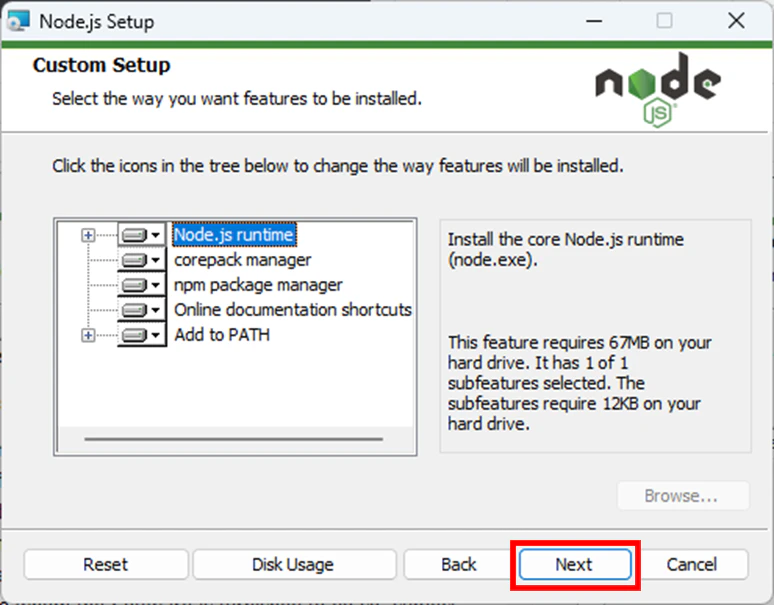Minimize the Node.js Setup window
The width and height of the screenshot is (774, 605).
pyautogui.click(x=594, y=21)
